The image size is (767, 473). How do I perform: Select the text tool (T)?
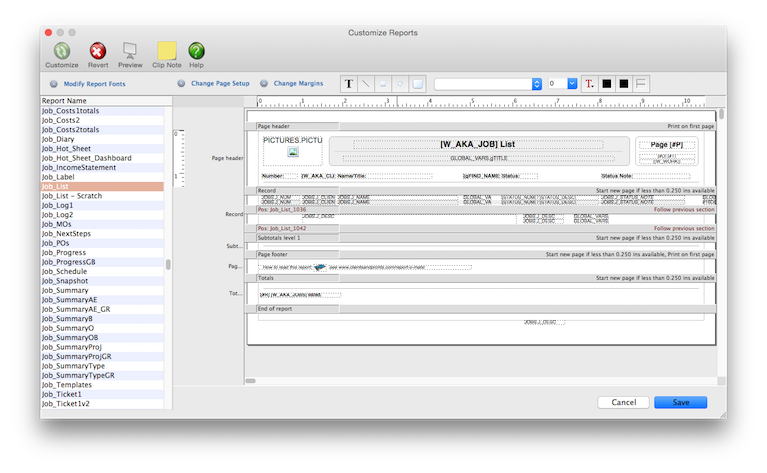tap(349, 84)
